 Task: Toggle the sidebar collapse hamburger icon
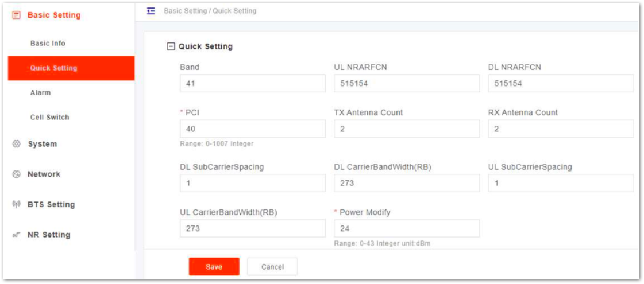point(151,11)
